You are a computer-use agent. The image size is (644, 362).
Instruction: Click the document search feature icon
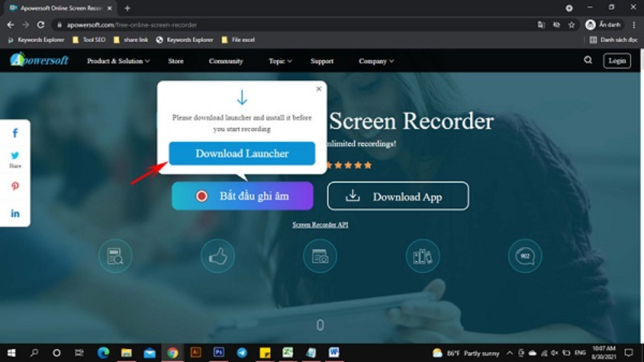tap(115, 256)
